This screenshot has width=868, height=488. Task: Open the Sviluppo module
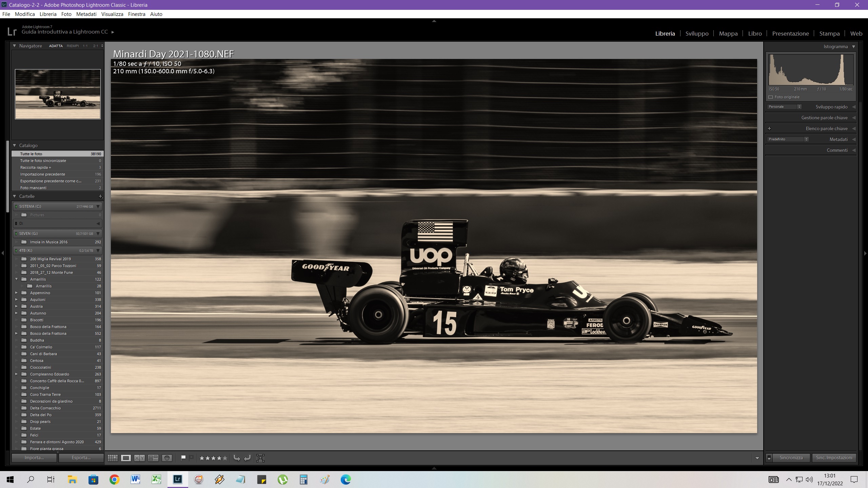coord(697,34)
